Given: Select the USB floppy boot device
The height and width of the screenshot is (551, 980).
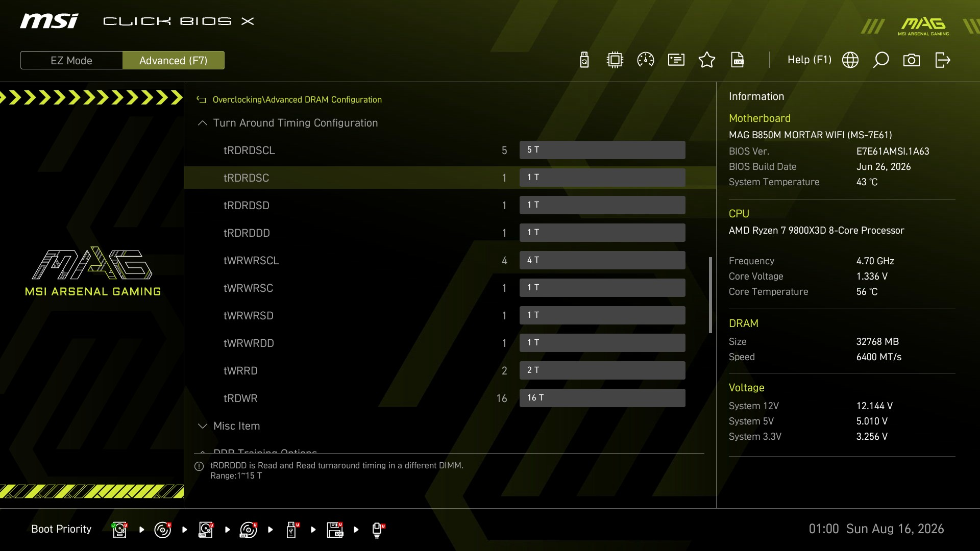Looking at the screenshot, I should (x=335, y=530).
